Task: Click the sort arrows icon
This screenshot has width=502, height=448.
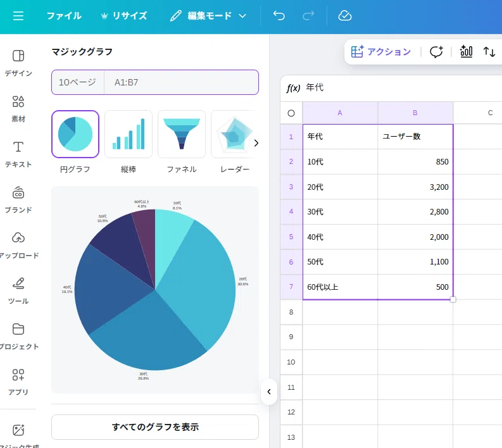Action: point(489,52)
